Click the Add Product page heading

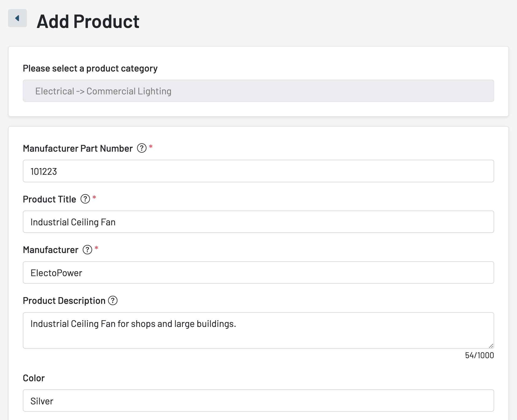[88, 22]
